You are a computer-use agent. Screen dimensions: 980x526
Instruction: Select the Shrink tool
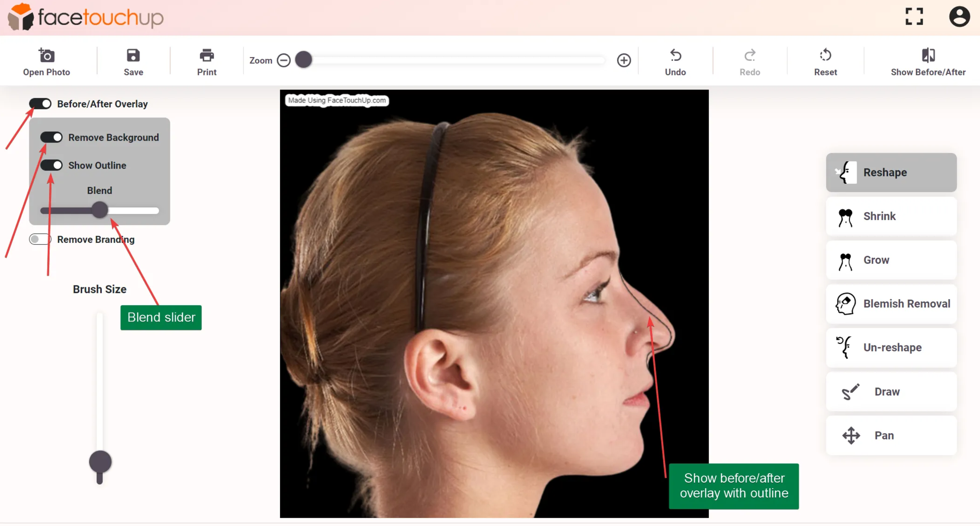coord(891,216)
